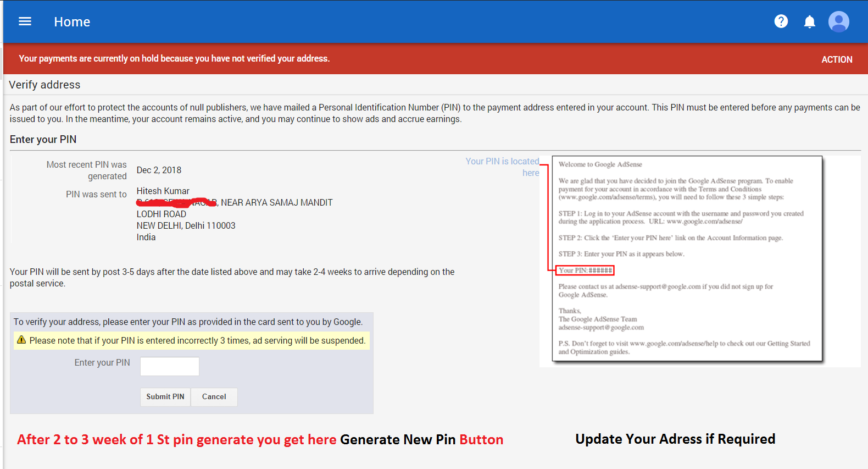This screenshot has width=868, height=469.
Task: Click the 'Generate New Pin' caption text
Action: [398, 440]
